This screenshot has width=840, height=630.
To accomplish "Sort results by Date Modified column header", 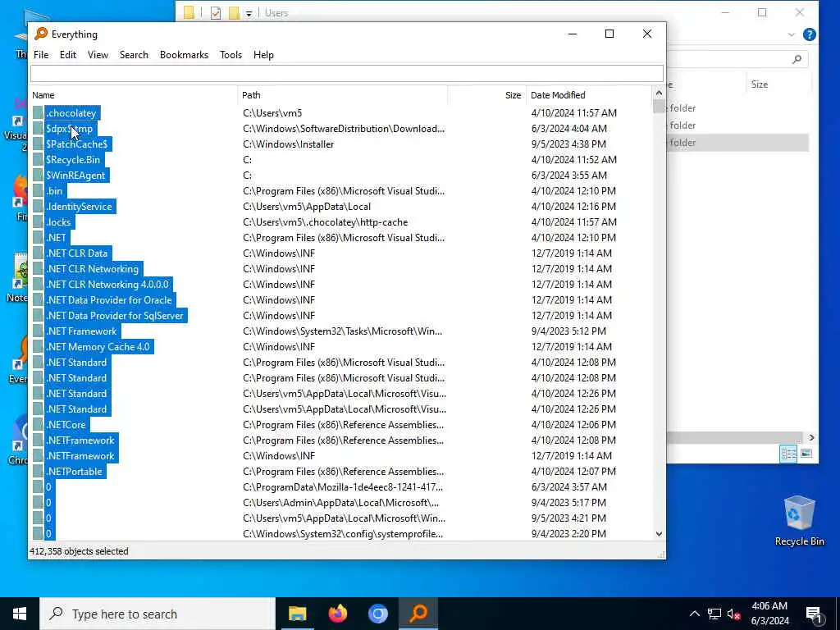I will (589, 95).
